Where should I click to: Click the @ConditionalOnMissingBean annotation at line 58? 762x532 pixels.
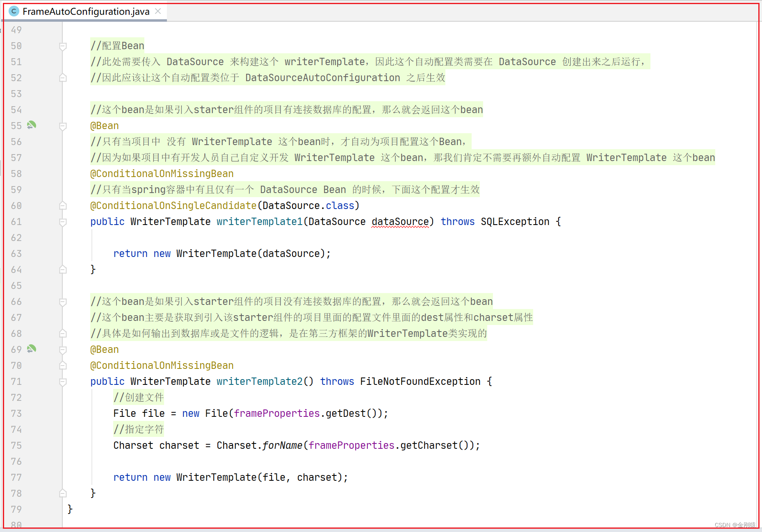click(x=162, y=174)
